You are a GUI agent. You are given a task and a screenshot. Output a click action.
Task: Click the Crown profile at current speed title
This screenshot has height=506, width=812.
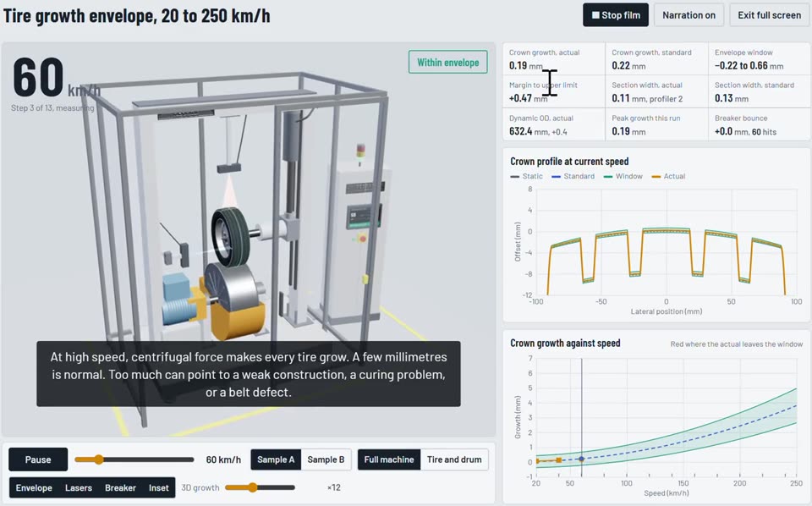pyautogui.click(x=569, y=161)
